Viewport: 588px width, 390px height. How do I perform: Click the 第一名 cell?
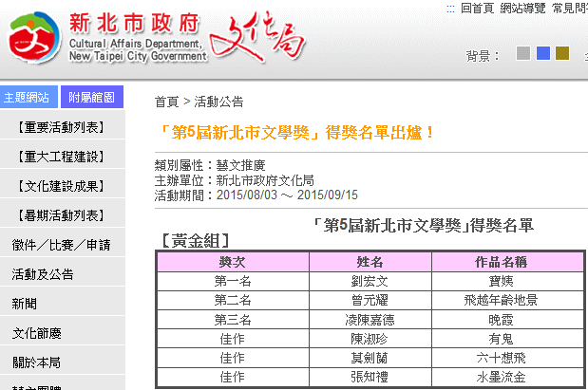tap(233, 281)
